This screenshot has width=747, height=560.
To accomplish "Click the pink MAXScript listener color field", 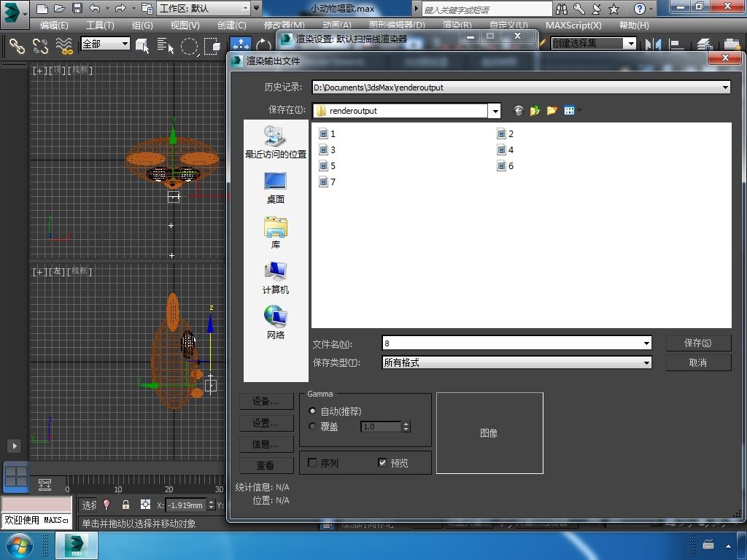I will click(36, 505).
